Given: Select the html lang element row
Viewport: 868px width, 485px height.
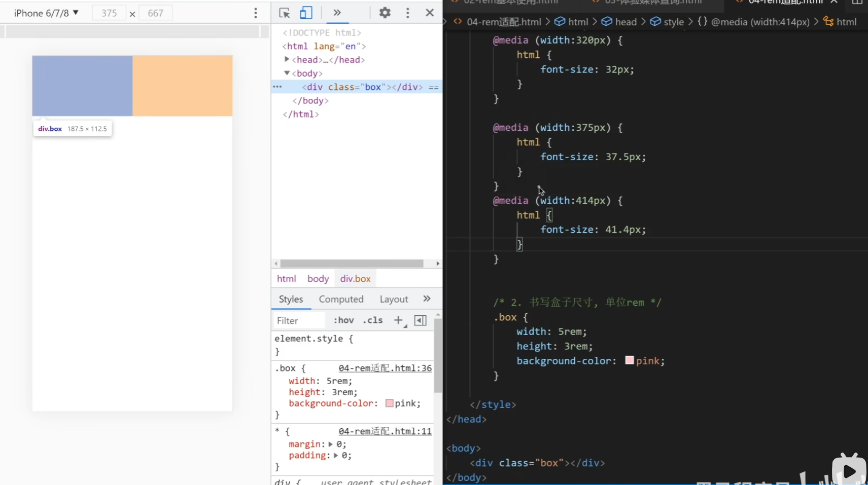Looking at the screenshot, I should [324, 46].
